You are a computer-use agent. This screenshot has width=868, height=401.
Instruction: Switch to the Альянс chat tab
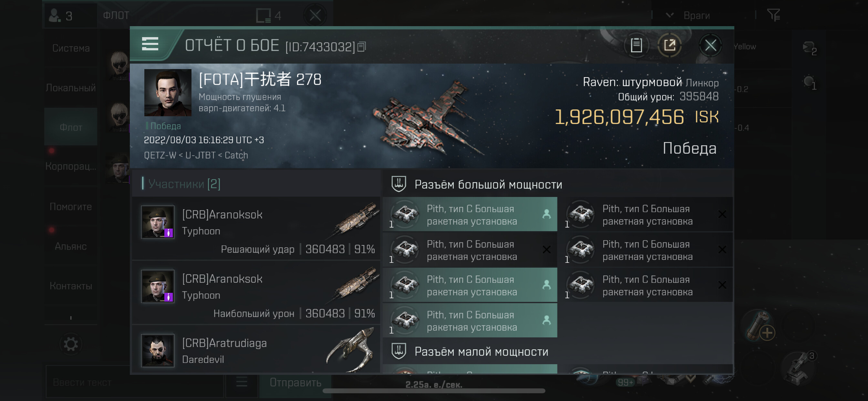tap(71, 246)
